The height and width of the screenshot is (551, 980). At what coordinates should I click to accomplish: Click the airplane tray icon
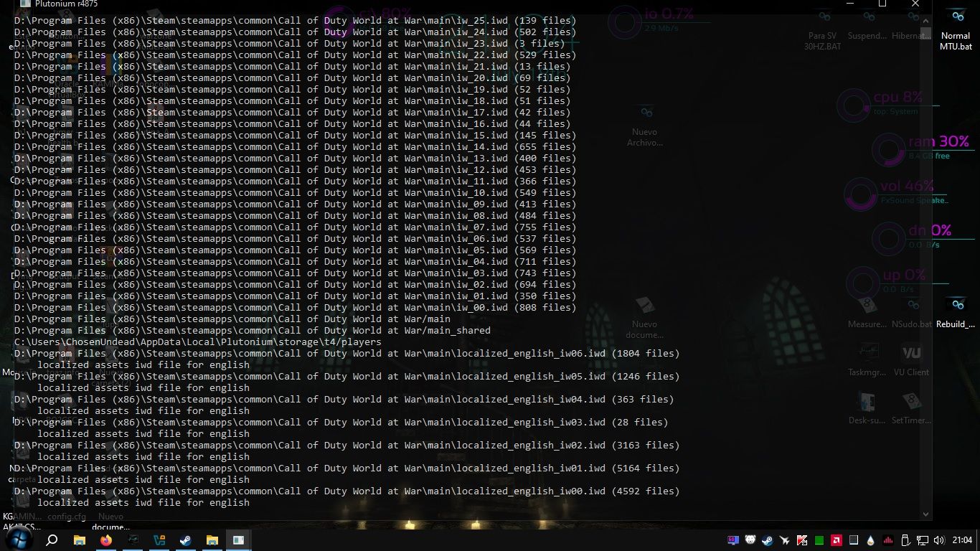(x=785, y=540)
